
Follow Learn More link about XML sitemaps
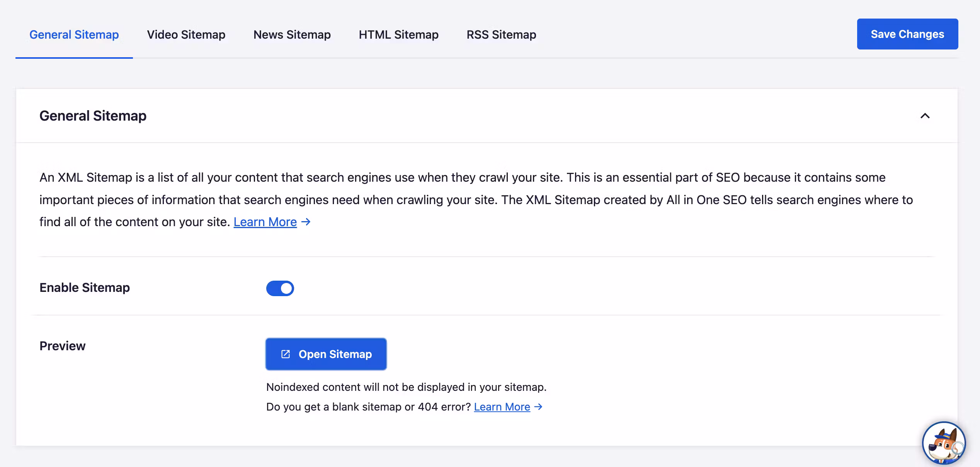coord(265,222)
